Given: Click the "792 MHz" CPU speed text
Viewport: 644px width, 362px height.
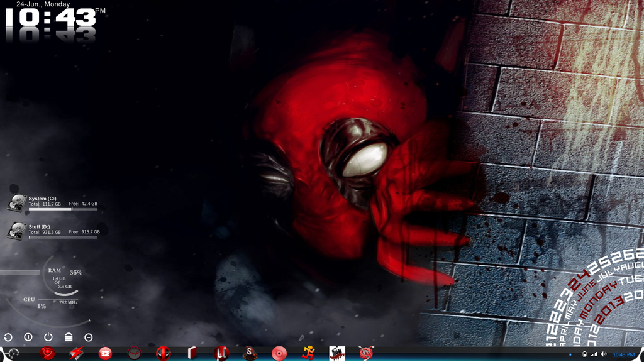Looking at the screenshot, I should pyautogui.click(x=68, y=302).
